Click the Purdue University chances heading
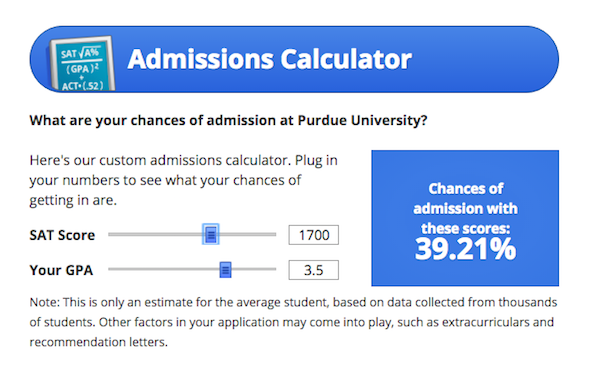Image resolution: width=600 pixels, height=372 pixels. [x=228, y=121]
